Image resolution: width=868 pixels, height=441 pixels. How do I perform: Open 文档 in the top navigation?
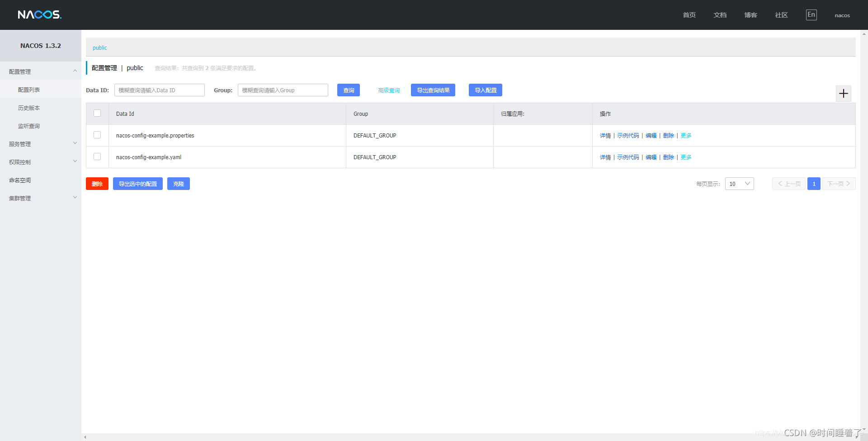(720, 15)
